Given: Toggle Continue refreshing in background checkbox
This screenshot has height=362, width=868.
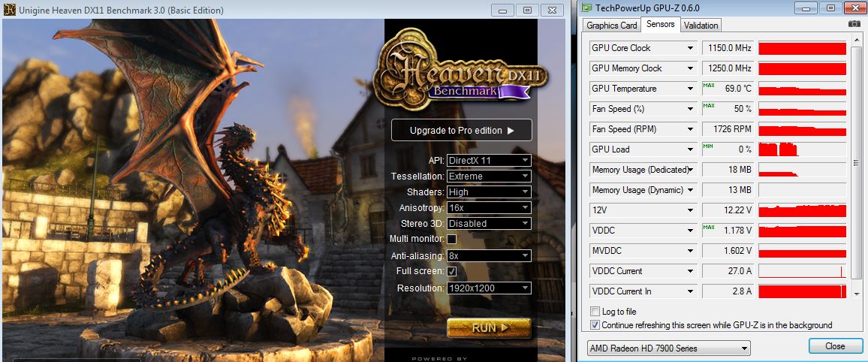Looking at the screenshot, I should tap(595, 325).
